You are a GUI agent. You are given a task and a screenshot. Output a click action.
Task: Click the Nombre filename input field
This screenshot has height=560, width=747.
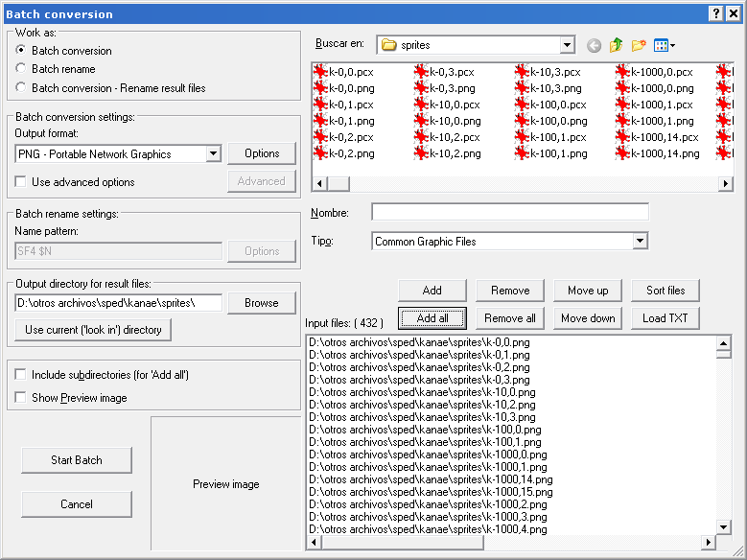click(x=509, y=212)
